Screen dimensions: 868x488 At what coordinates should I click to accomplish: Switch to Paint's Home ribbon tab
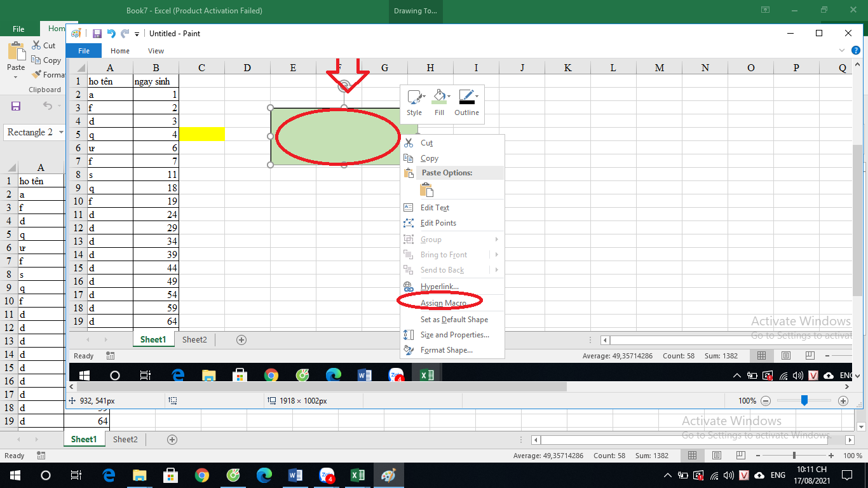(120, 51)
